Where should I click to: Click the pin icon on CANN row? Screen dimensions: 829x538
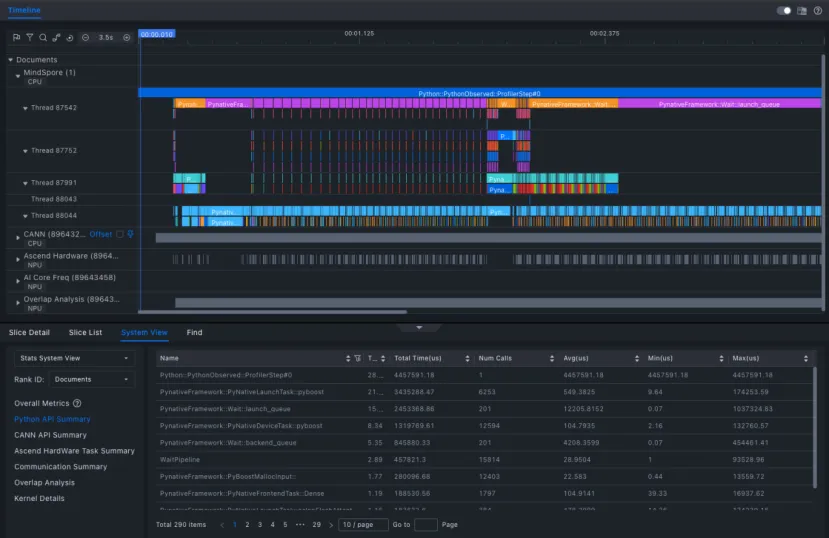point(130,234)
